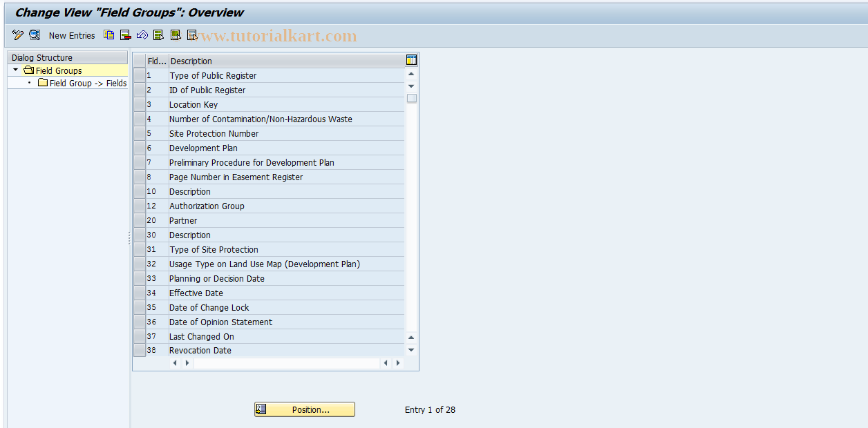The width and height of the screenshot is (868, 428).
Task: Click the Select Block toolbar icon
Action: (x=176, y=35)
